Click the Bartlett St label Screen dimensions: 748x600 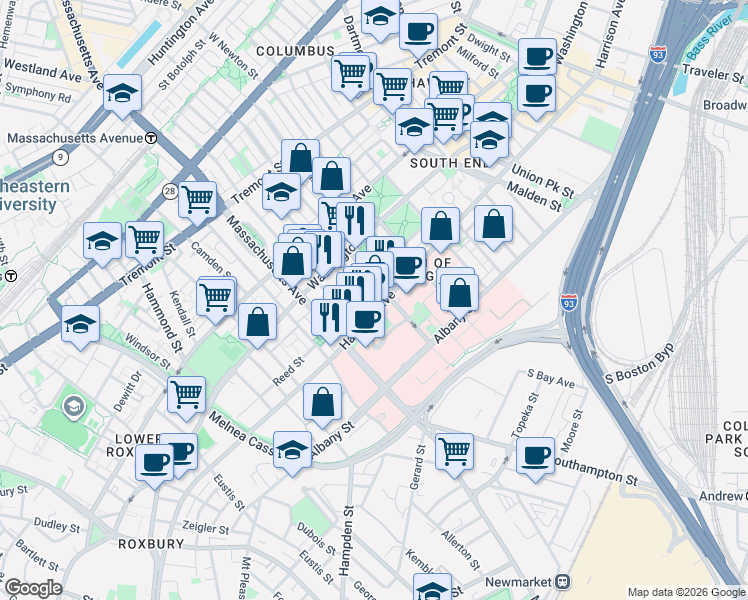click(37, 556)
